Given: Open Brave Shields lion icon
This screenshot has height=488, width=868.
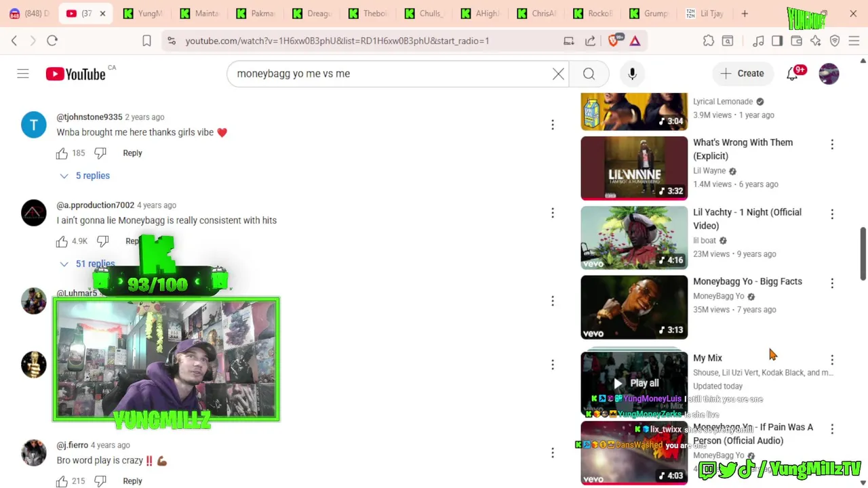Looking at the screenshot, I should coord(614,41).
